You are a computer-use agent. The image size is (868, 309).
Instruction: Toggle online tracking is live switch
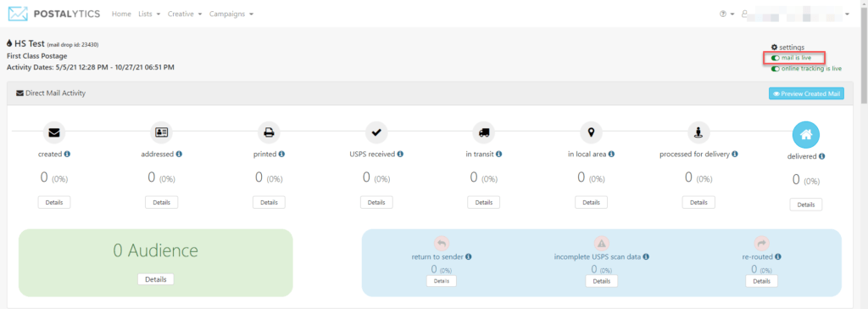(x=776, y=69)
